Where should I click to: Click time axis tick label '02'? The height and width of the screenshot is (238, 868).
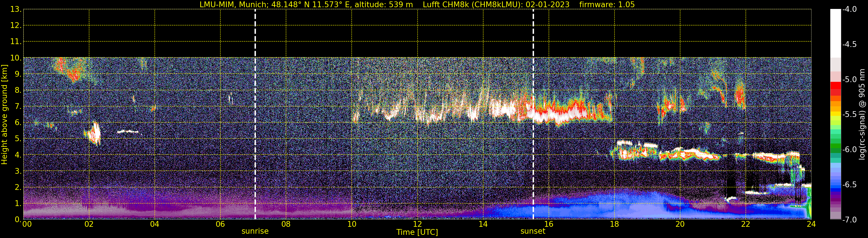[89, 224]
